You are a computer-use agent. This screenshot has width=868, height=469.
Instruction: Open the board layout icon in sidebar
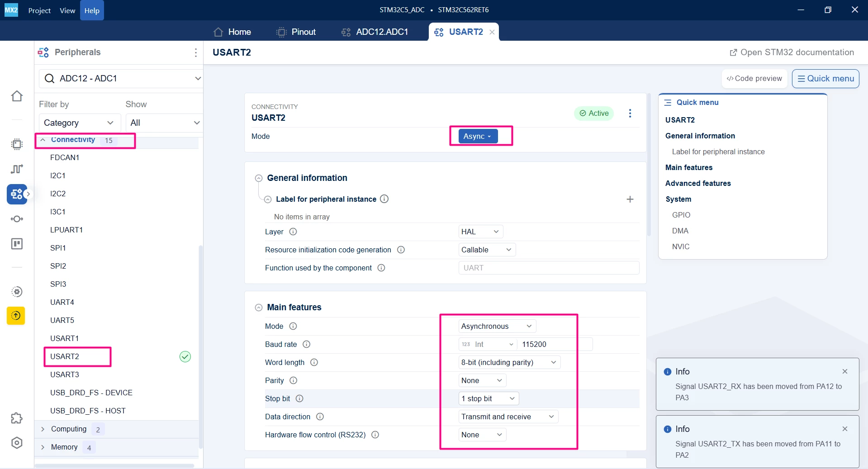tap(17, 244)
